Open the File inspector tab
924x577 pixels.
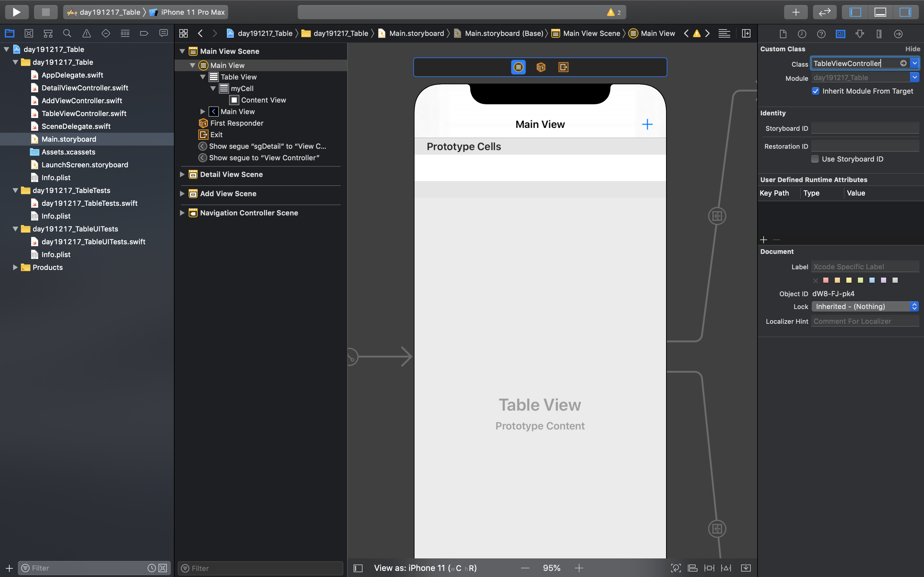(783, 34)
